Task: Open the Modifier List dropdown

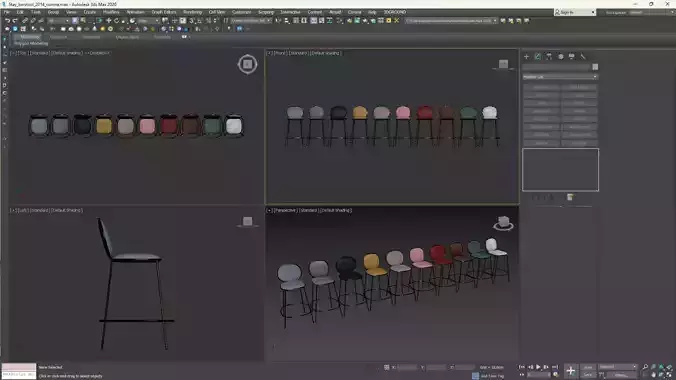Action: click(x=560, y=77)
